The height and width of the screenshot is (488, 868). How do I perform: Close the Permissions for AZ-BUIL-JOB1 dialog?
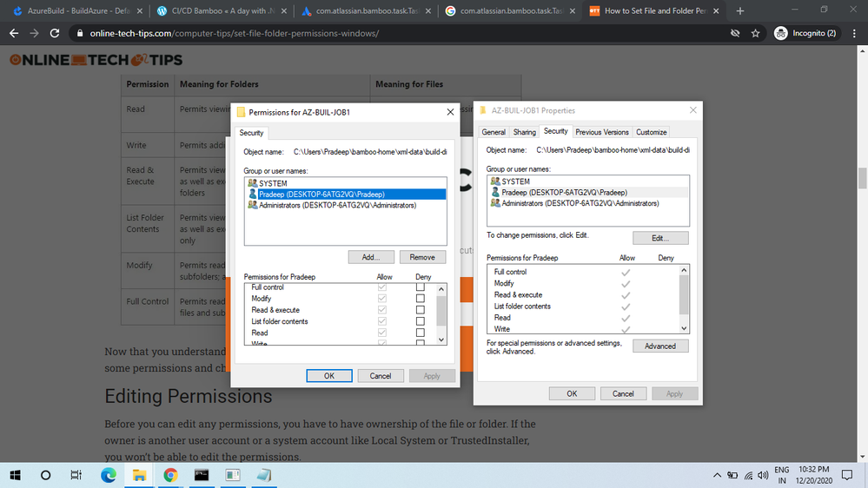click(450, 112)
